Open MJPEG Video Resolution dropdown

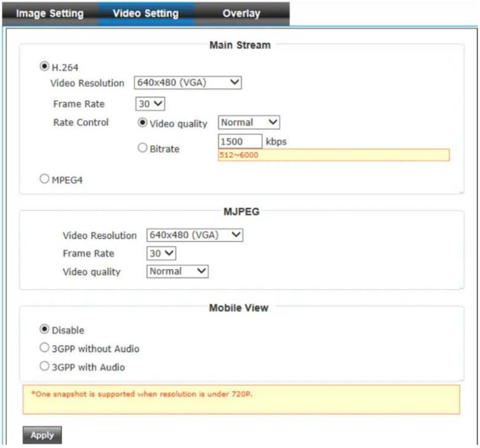pos(195,235)
